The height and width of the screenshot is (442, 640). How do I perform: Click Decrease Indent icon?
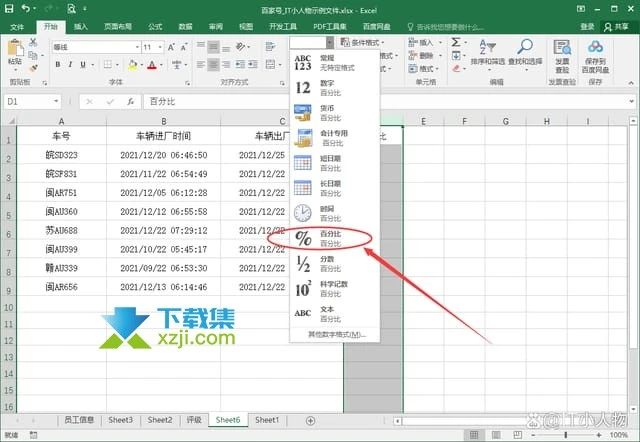240,64
